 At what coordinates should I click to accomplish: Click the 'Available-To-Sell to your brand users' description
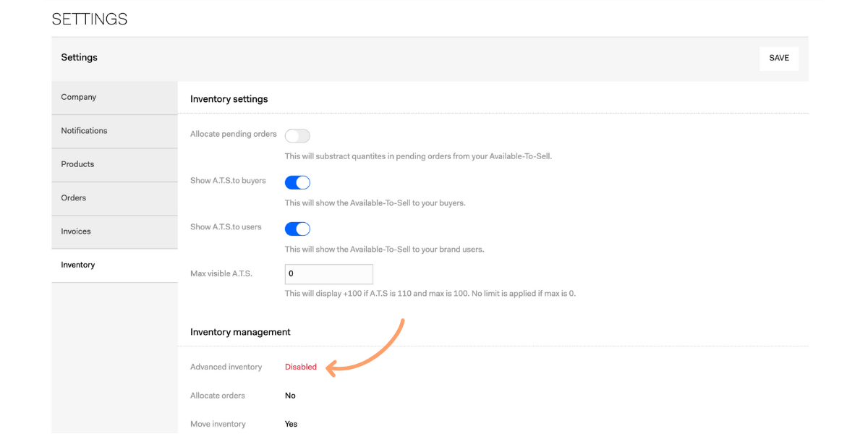[384, 250]
